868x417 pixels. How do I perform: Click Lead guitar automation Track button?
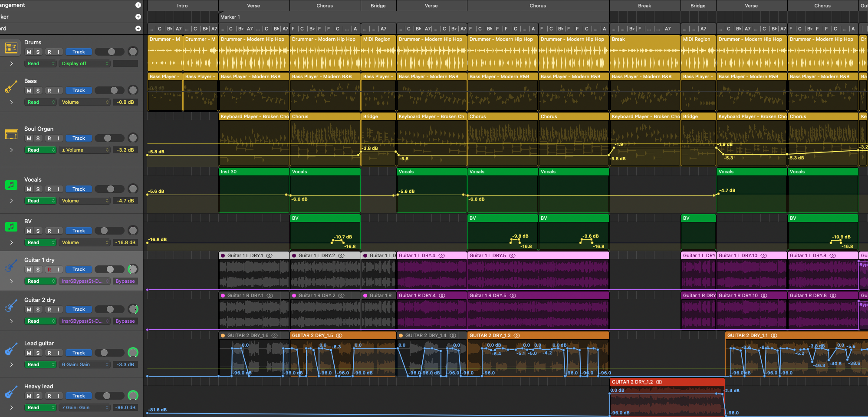79,353
